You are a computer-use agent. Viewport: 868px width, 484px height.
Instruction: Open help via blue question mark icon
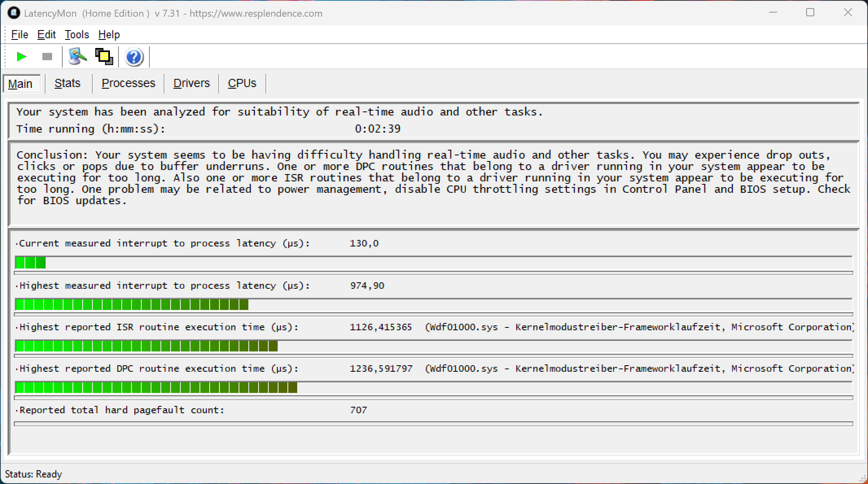(134, 57)
